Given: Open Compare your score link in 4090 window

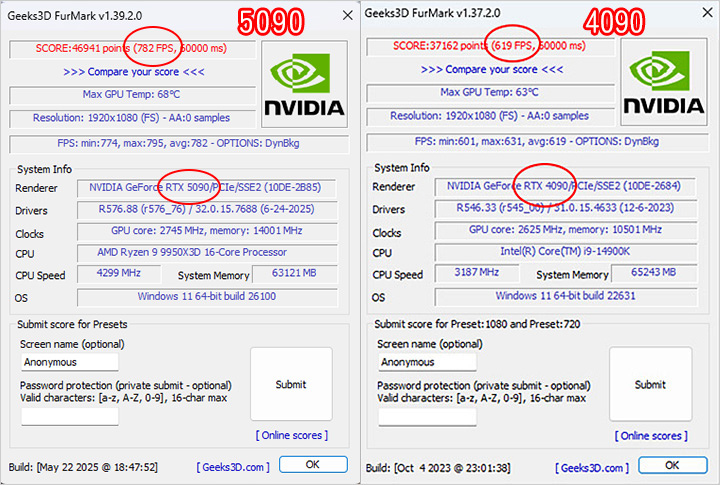Looking at the screenshot, I should pyautogui.click(x=492, y=69).
